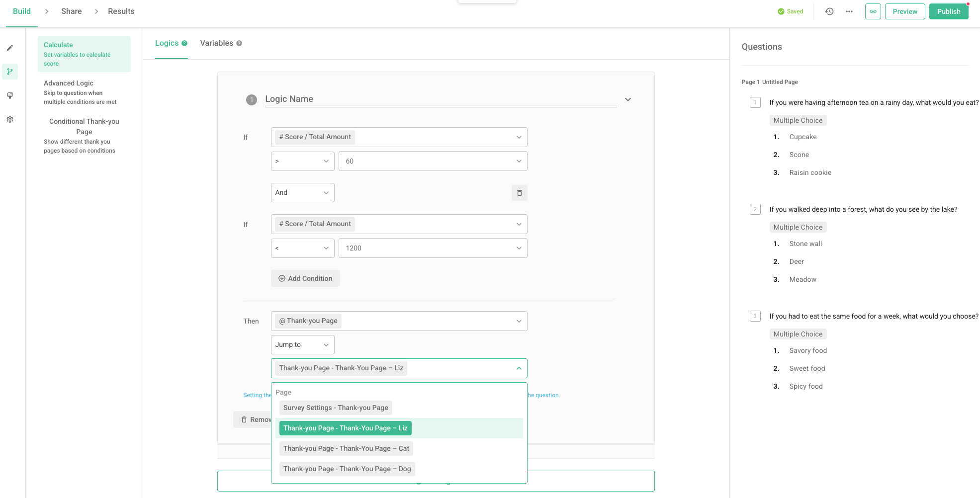This screenshot has height=498, width=980.
Task: Open the greater-than comparison operator dropdown
Action: (x=302, y=162)
